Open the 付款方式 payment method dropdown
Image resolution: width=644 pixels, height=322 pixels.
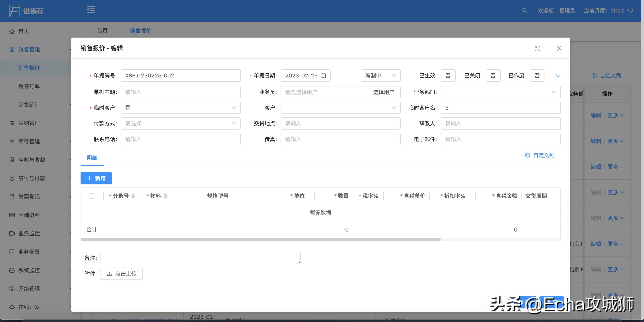(180, 123)
